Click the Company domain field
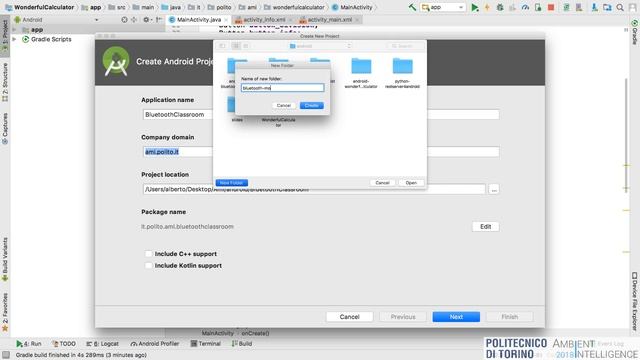The image size is (640, 360). 321,152
